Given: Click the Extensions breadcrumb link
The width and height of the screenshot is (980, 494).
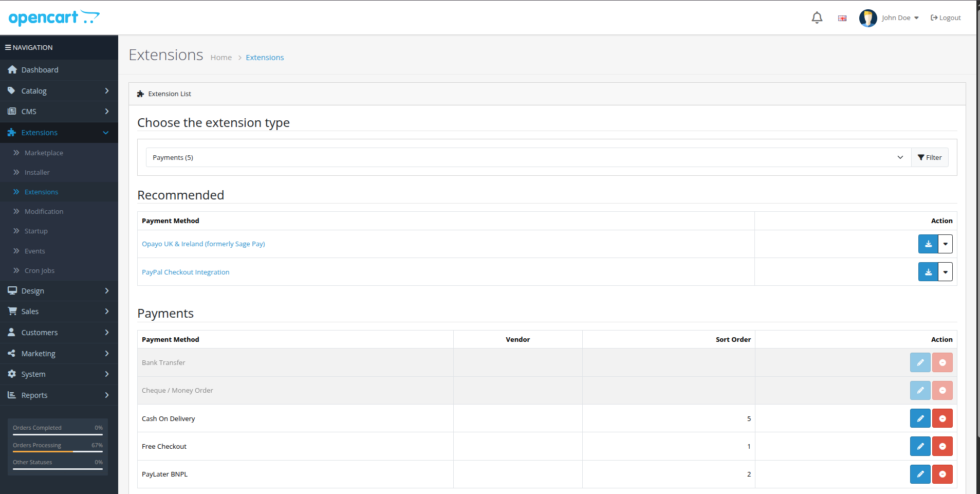Looking at the screenshot, I should click(265, 58).
